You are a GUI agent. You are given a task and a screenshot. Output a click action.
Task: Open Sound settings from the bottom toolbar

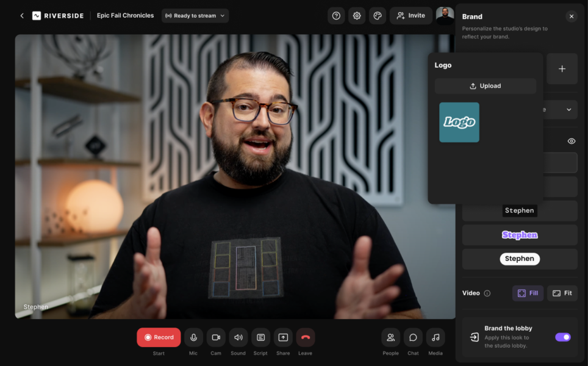point(238,337)
